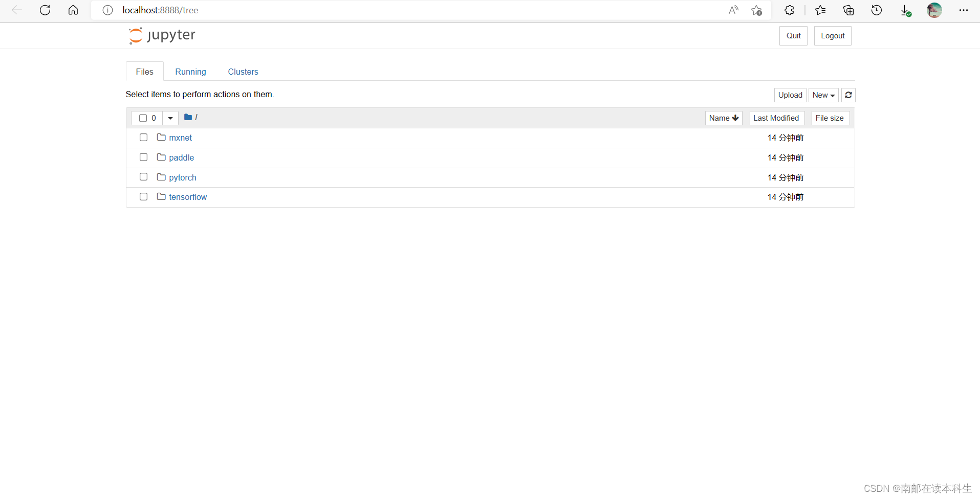
Task: Open collections icon in browser toolbar
Action: pyautogui.click(x=848, y=10)
